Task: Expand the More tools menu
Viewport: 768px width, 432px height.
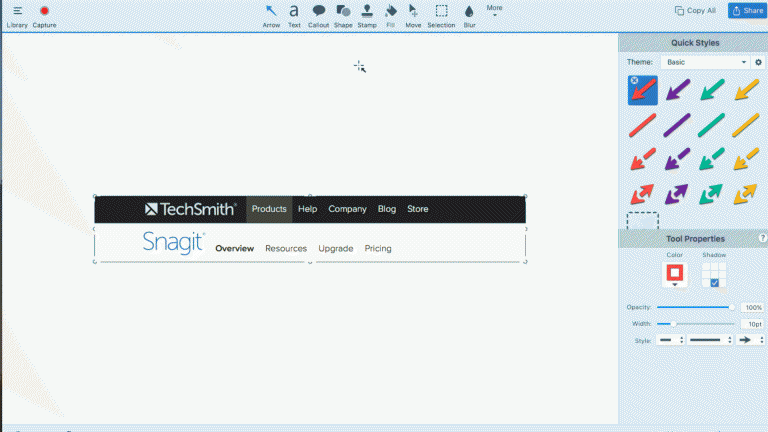Action: coord(494,10)
